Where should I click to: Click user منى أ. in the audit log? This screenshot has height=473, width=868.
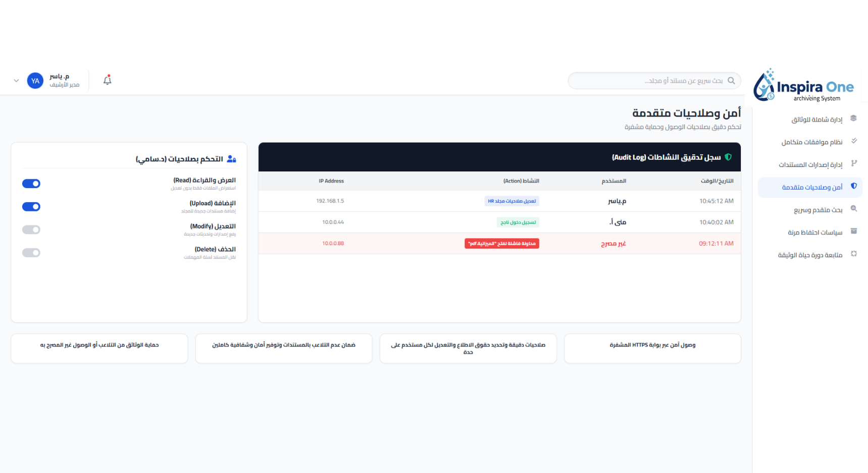(618, 222)
